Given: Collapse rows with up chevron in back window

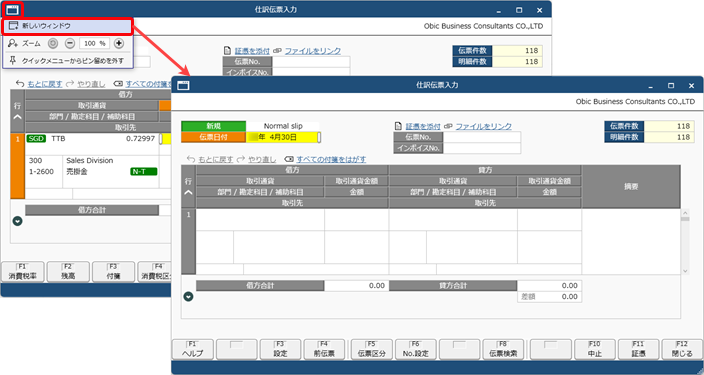Looking at the screenshot, I should point(18,117).
